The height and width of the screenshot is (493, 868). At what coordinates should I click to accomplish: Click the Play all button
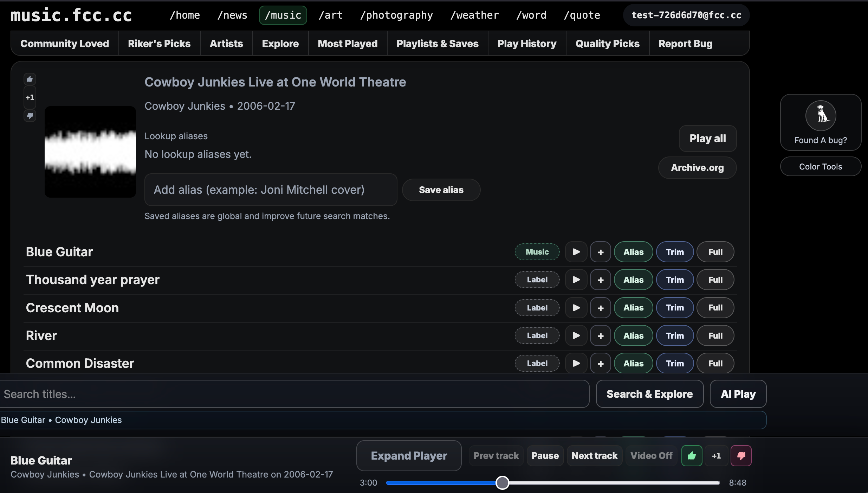point(707,138)
